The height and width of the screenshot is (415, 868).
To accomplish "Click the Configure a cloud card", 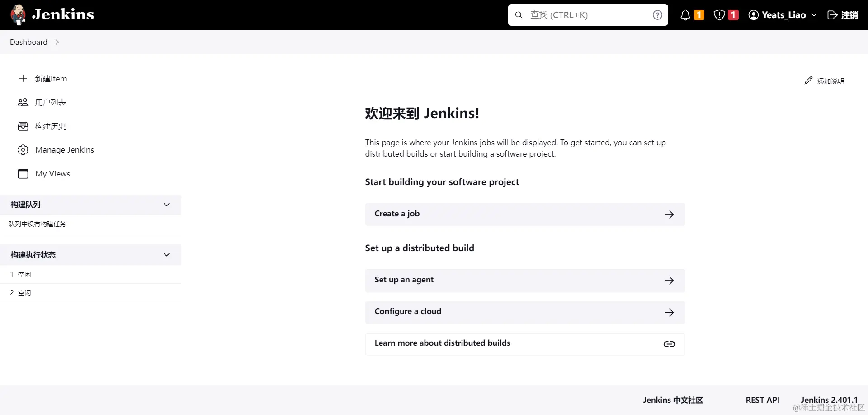I will click(x=525, y=312).
